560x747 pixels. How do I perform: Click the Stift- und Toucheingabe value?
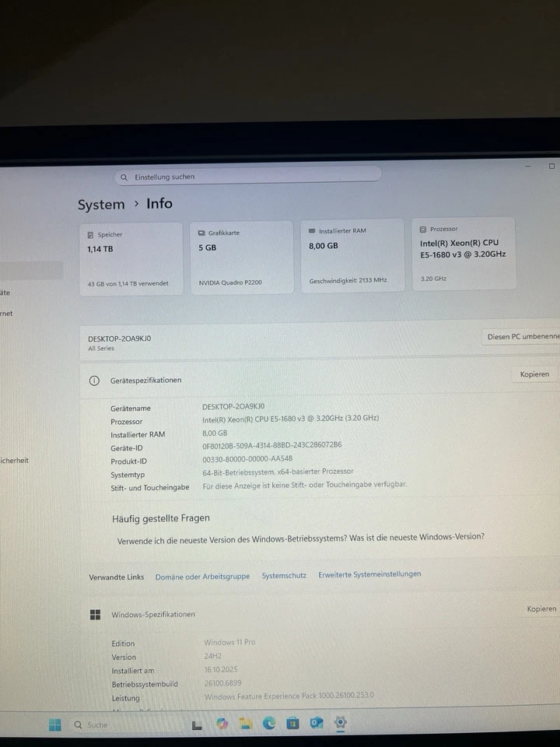point(305,485)
